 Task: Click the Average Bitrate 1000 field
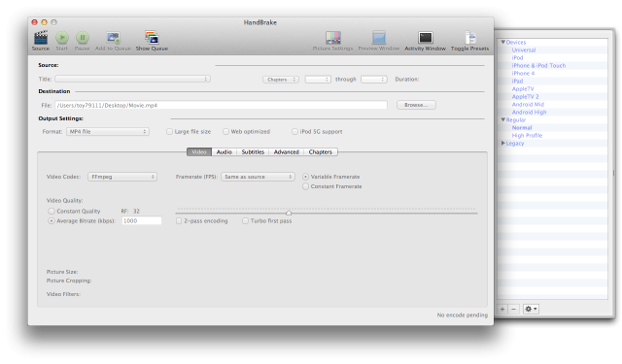pyautogui.click(x=142, y=221)
